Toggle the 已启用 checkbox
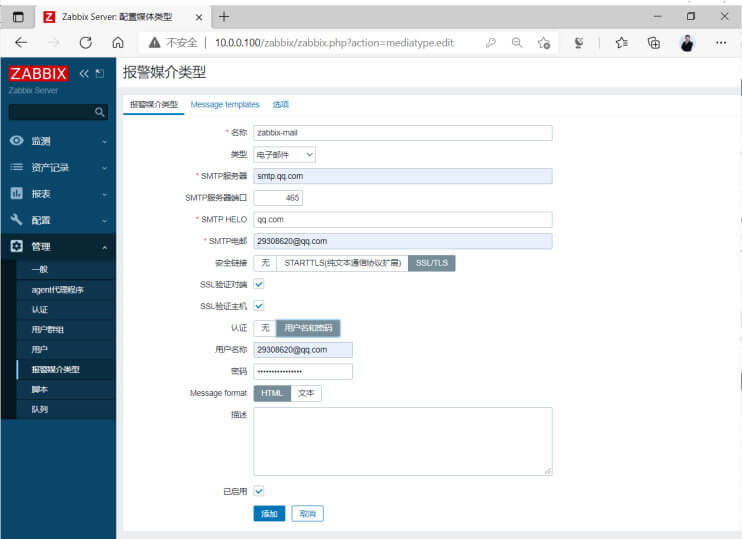The width and height of the screenshot is (742, 539). [x=259, y=491]
